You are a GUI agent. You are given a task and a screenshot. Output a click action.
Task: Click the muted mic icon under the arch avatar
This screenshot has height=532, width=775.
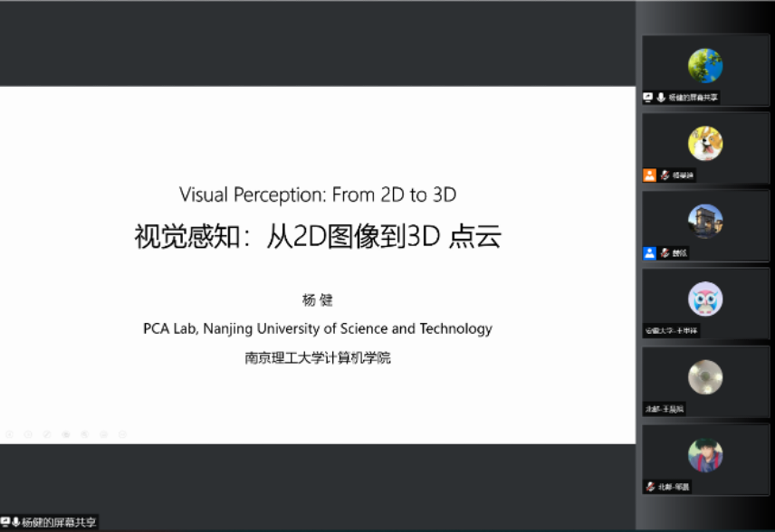[x=665, y=253]
